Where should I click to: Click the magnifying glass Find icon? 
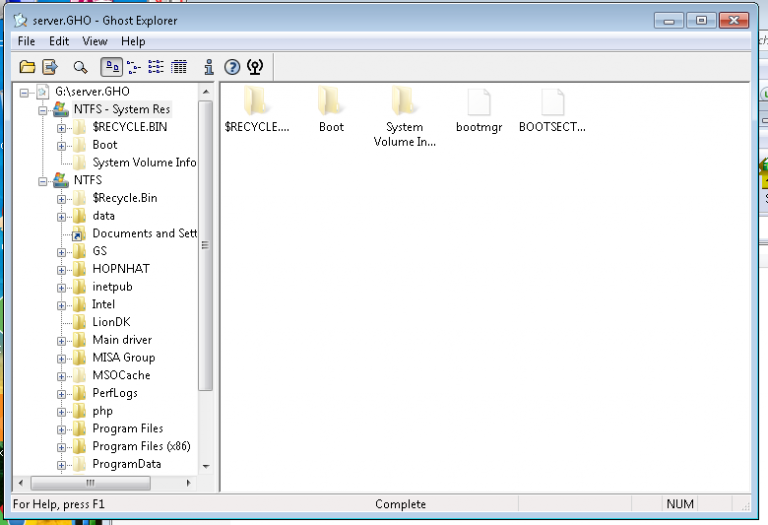80,67
